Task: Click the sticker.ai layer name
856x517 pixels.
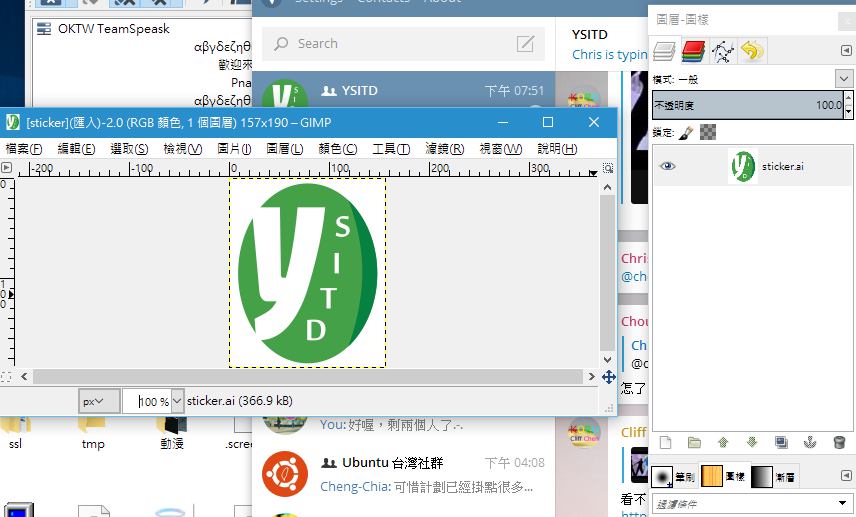Action: [782, 167]
